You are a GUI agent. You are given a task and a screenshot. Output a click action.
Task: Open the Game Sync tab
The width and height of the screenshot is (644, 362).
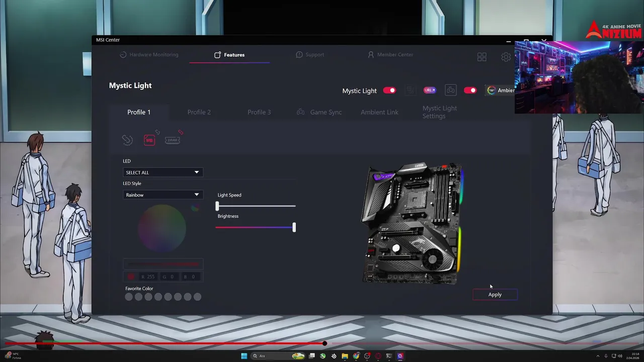click(x=319, y=112)
